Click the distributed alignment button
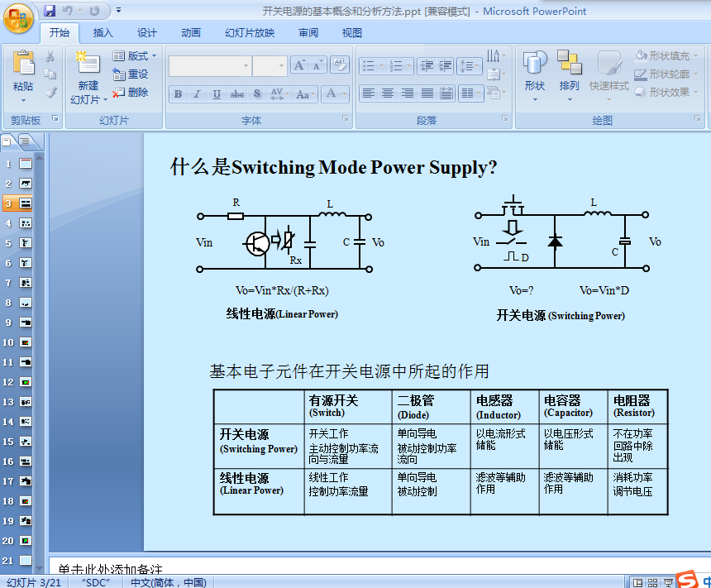 coord(446,93)
